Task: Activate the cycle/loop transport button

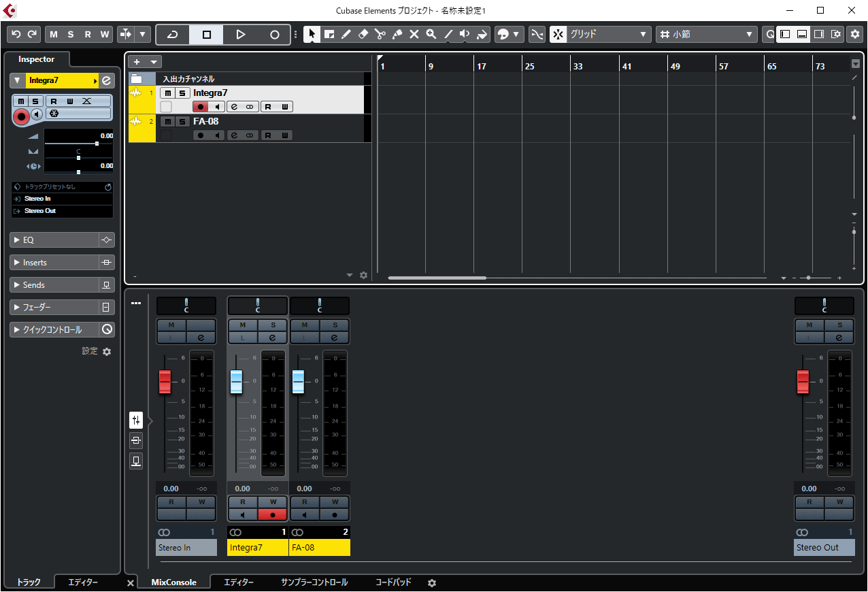Action: (x=173, y=34)
